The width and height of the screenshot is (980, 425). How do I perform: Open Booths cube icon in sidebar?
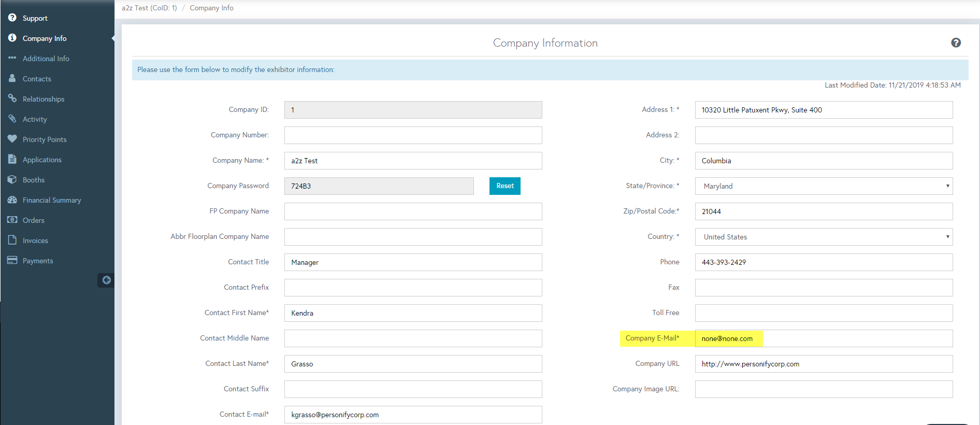pos(12,179)
